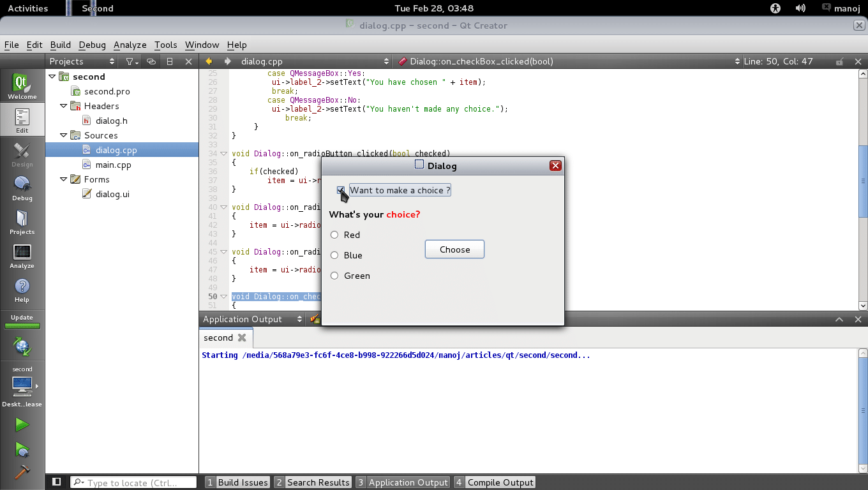Collapse the Sources folder in tree

click(x=64, y=135)
